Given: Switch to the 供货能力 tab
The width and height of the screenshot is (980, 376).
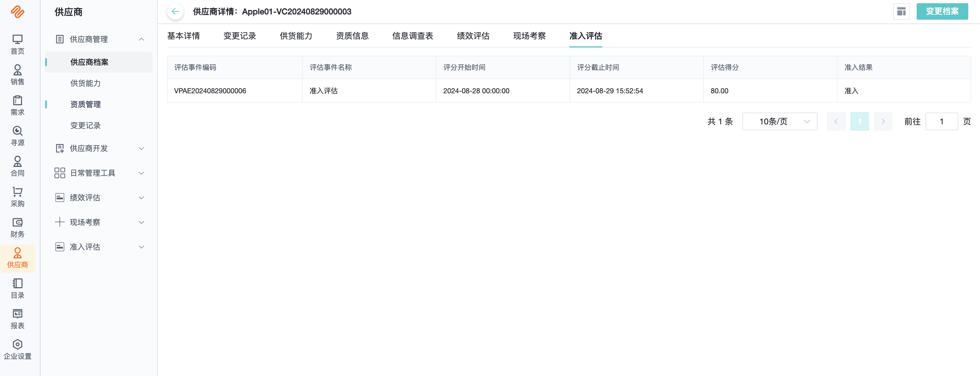Looking at the screenshot, I should [x=296, y=36].
